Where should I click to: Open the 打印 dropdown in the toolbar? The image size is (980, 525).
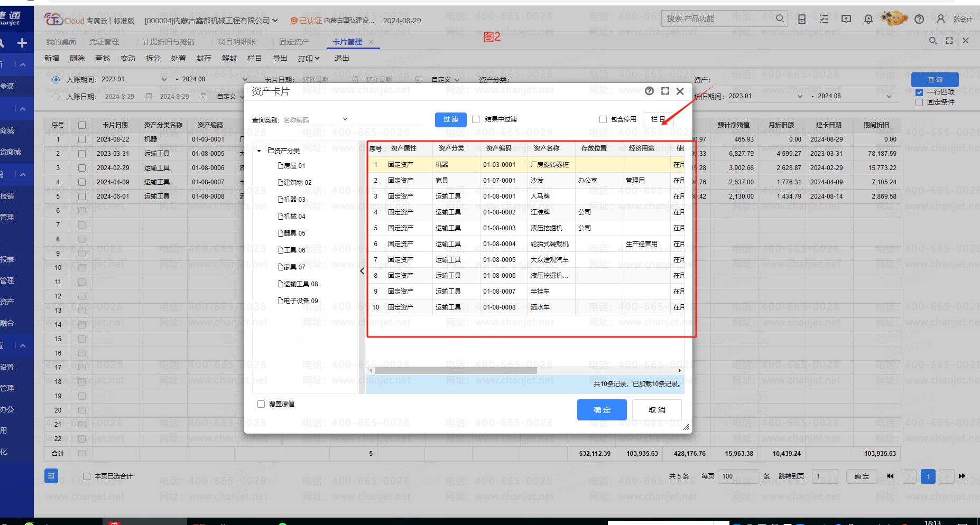[309, 58]
